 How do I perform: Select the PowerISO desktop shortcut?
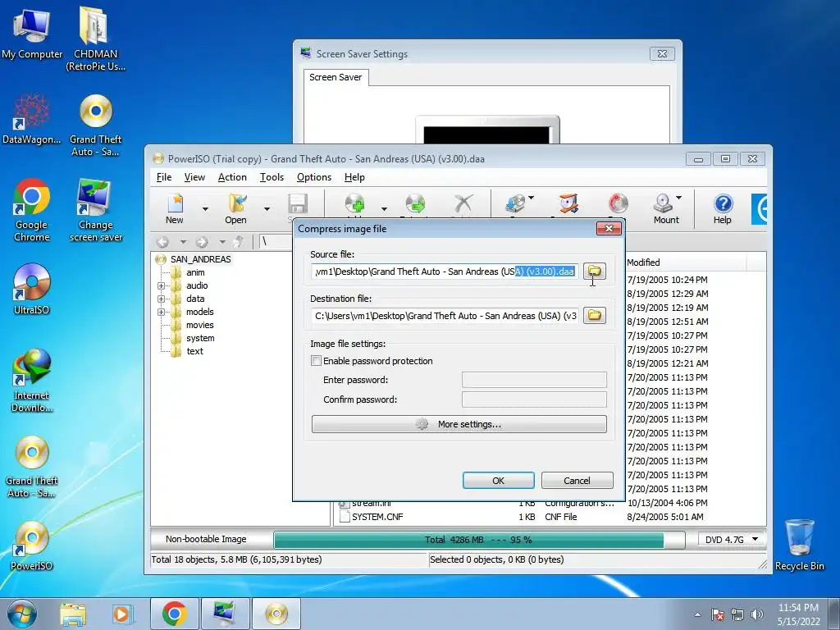tap(32, 546)
